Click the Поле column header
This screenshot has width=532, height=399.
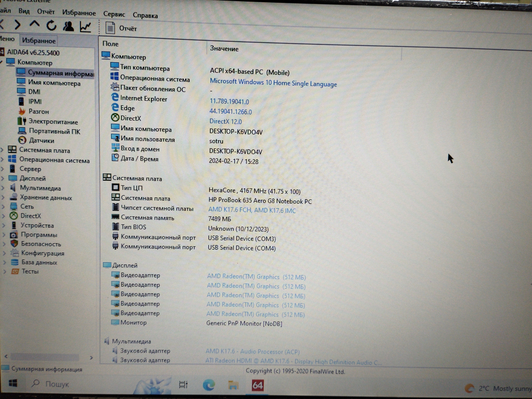[110, 44]
